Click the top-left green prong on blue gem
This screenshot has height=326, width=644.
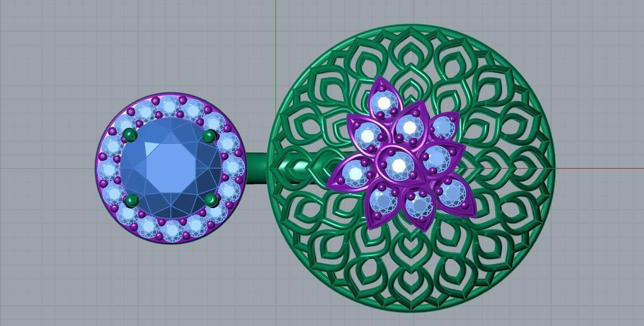131,135
